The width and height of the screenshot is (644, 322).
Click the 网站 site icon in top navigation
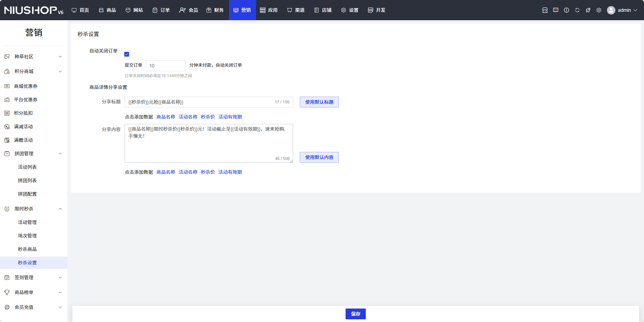point(128,10)
